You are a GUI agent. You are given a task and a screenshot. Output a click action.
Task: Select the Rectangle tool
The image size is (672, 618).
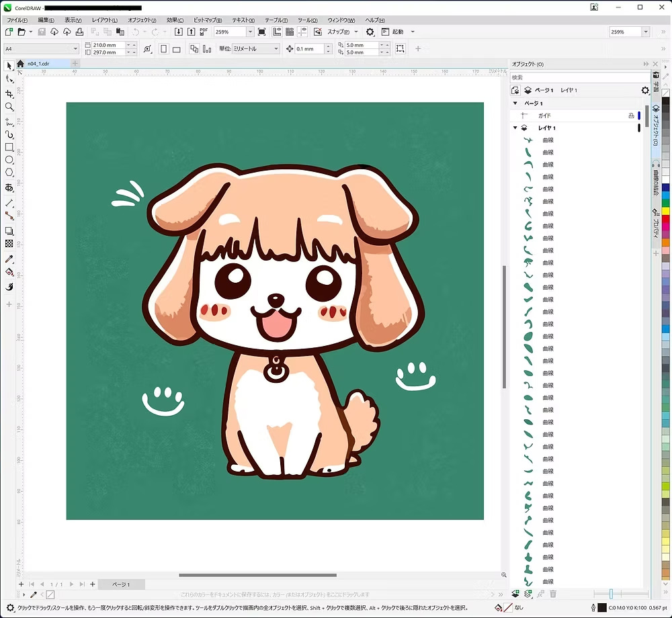coord(9,148)
